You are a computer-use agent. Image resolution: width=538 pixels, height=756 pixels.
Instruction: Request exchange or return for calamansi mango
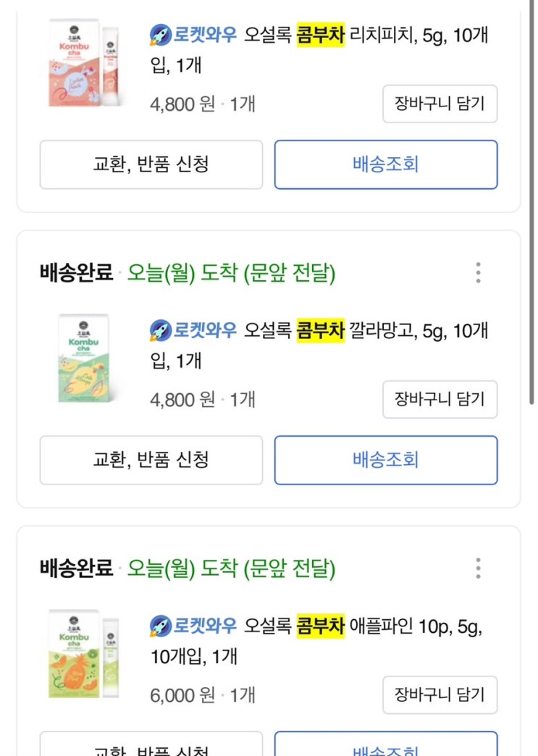(151, 460)
